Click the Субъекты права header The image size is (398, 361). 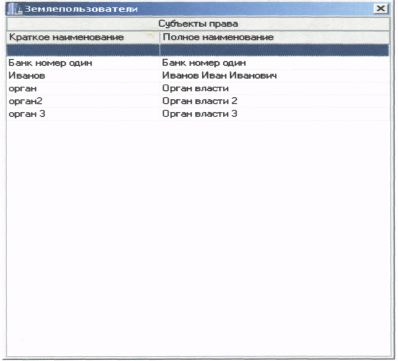(198, 24)
